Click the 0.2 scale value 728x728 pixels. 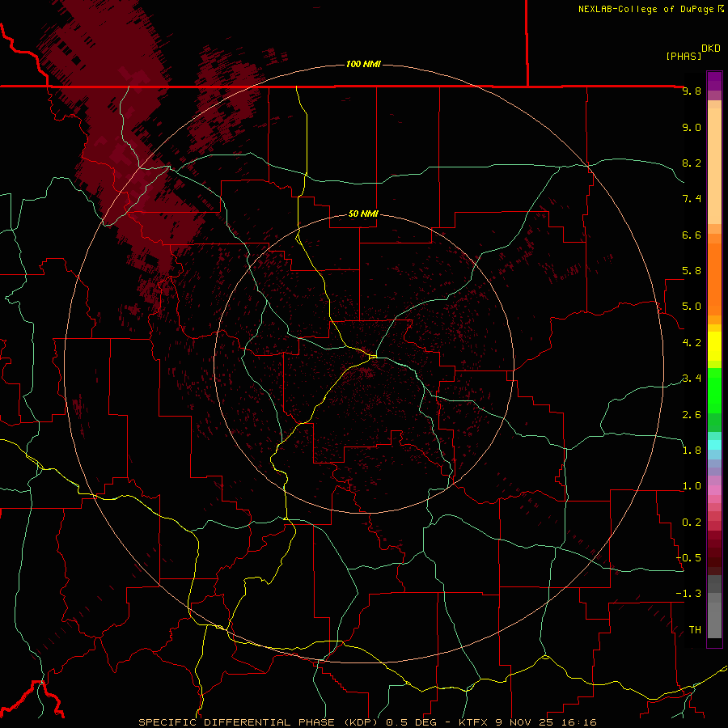[692, 523]
